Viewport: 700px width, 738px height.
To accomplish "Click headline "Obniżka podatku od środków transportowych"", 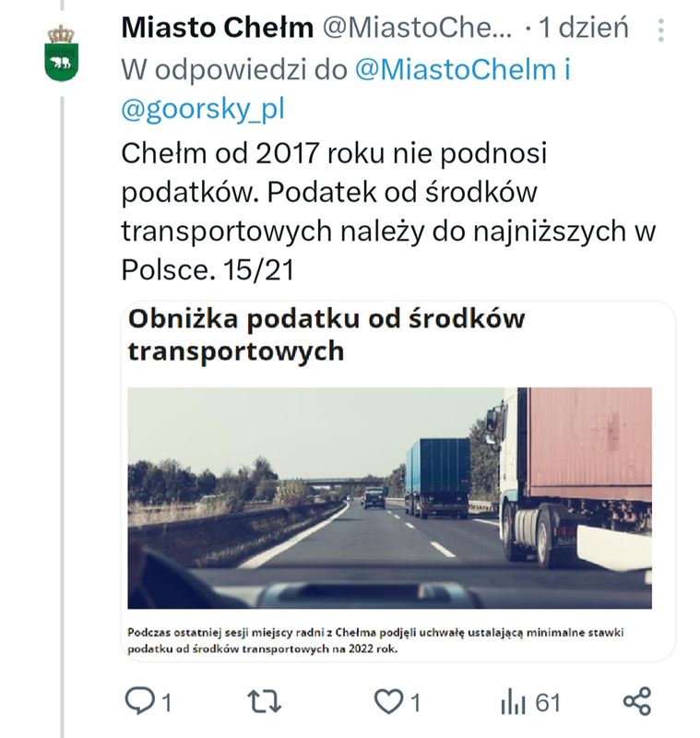I will coord(326,335).
